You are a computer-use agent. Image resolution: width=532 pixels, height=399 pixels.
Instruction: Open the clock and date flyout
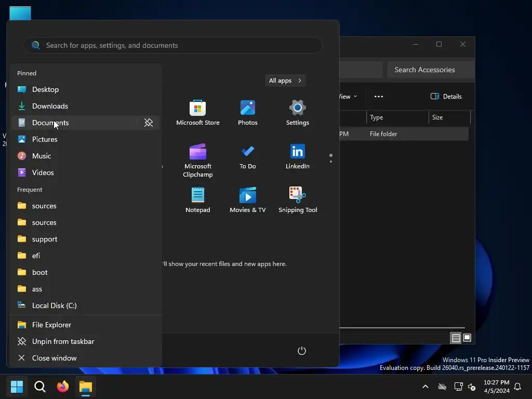click(496, 387)
